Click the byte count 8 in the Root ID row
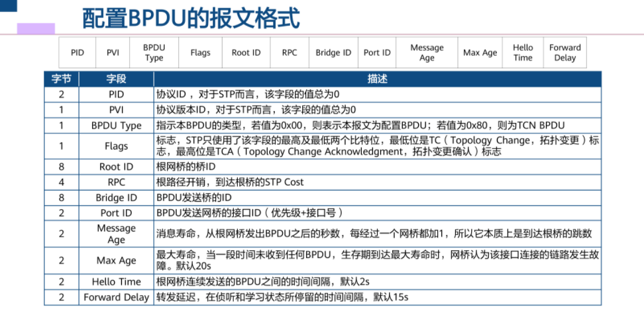Screen dimensions: 644x309 click(62, 167)
